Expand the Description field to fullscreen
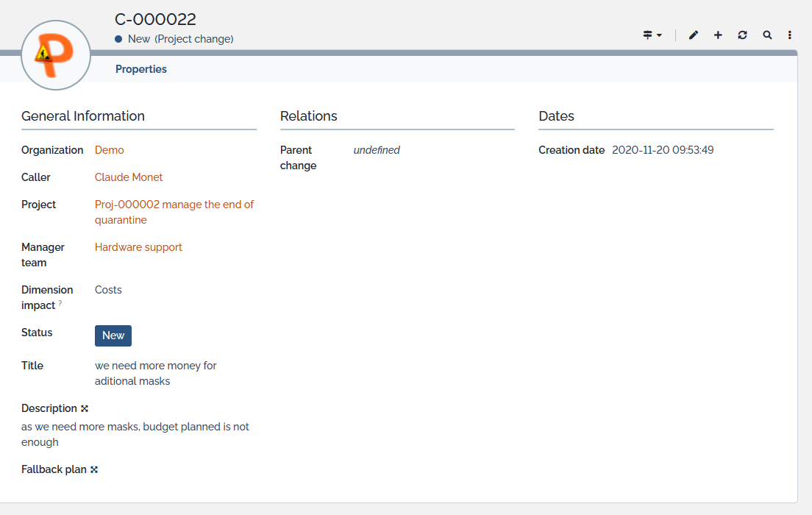 [85, 408]
